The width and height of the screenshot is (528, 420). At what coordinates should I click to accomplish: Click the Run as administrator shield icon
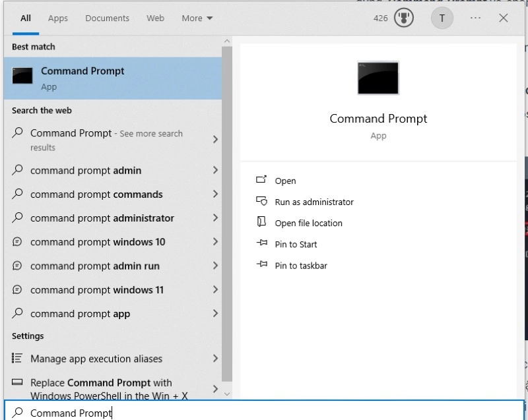pyautogui.click(x=261, y=201)
